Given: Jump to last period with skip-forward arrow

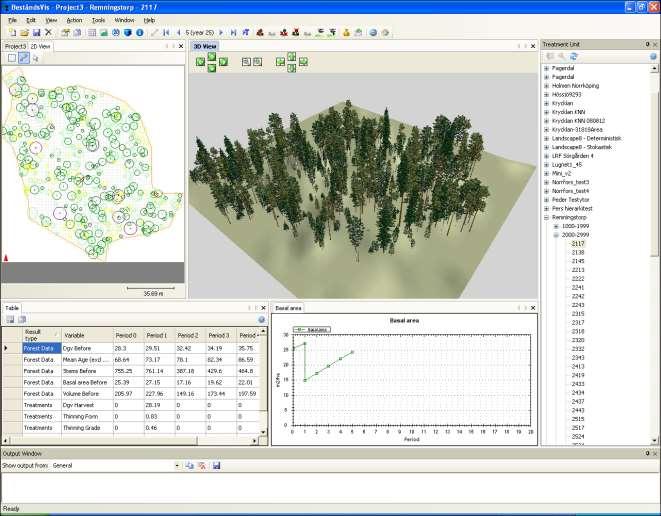Looking at the screenshot, I should click(234, 32).
